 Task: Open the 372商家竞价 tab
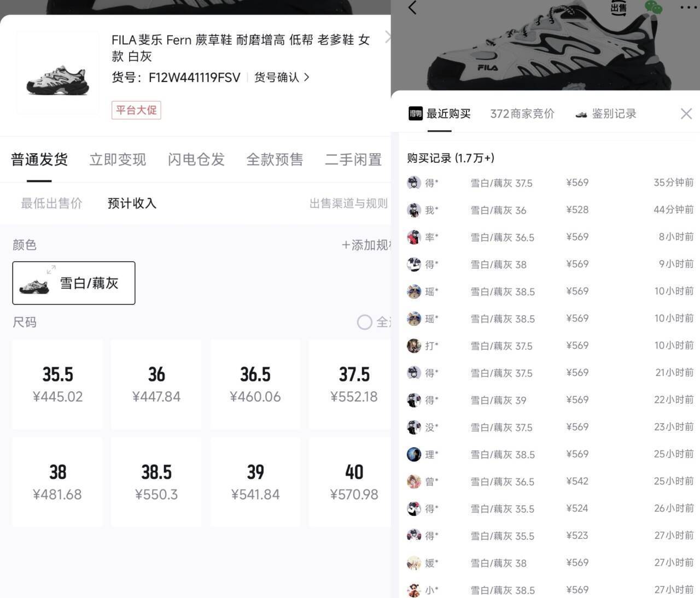pyautogui.click(x=522, y=114)
